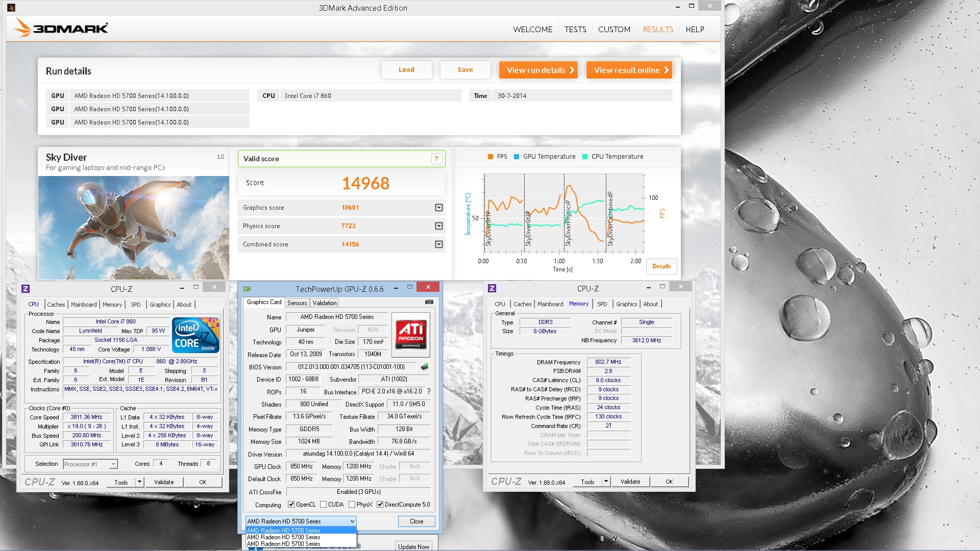Open the HELP tab in 3DMark

(695, 30)
